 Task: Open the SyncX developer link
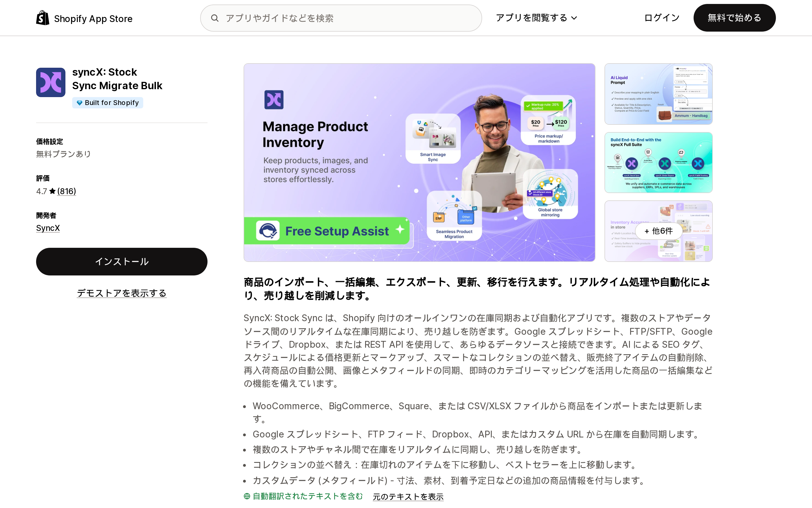point(48,228)
